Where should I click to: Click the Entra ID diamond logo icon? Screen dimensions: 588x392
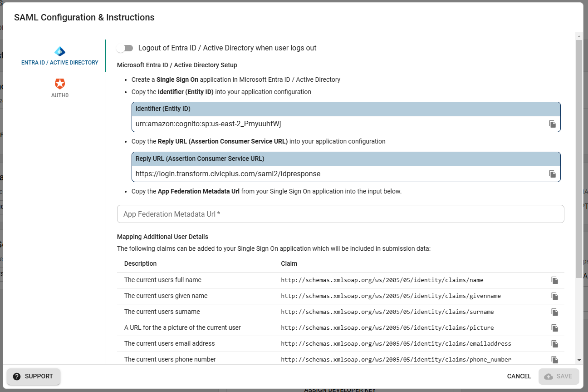(60, 51)
